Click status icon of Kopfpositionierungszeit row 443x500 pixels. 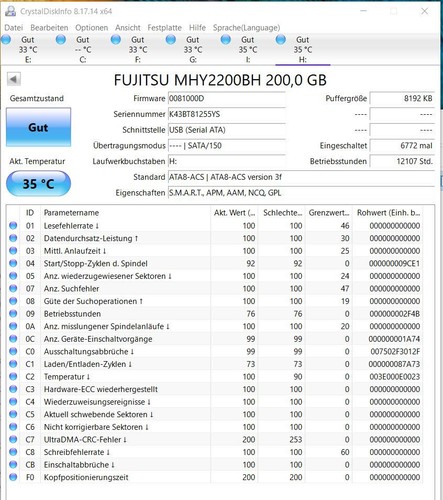click(13, 477)
